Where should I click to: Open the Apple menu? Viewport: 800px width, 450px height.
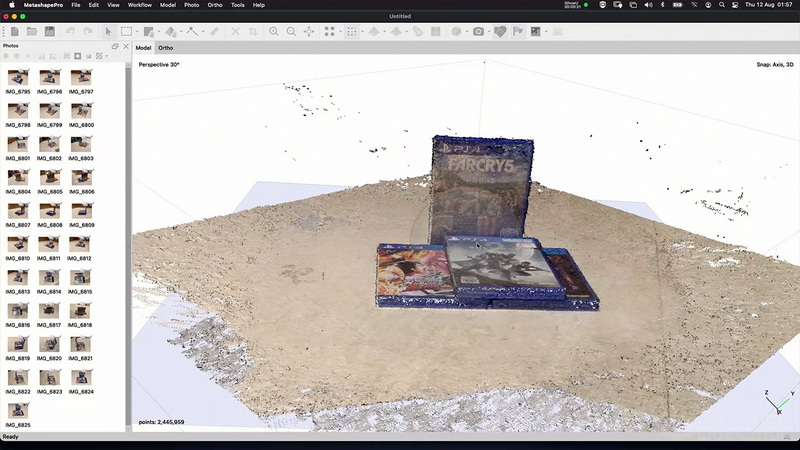tap(11, 5)
